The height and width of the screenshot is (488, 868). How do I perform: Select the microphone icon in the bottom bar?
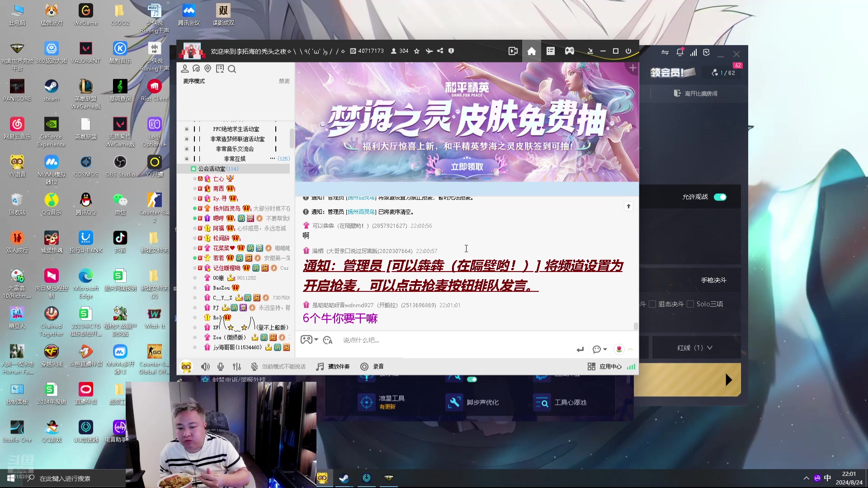221,367
